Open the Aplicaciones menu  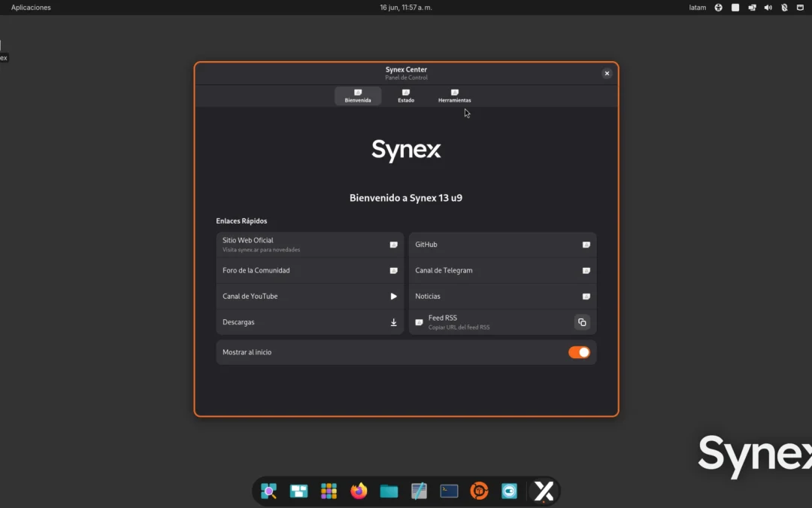[x=31, y=8]
